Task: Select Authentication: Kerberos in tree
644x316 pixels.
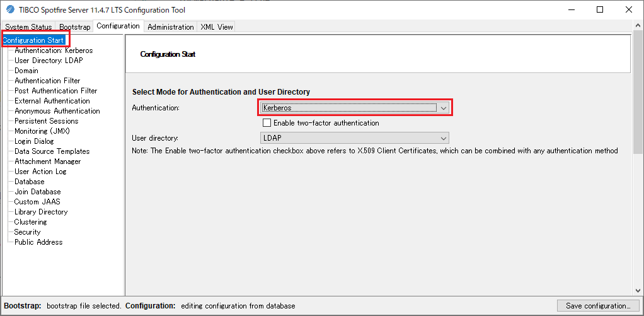Action: pyautogui.click(x=54, y=50)
